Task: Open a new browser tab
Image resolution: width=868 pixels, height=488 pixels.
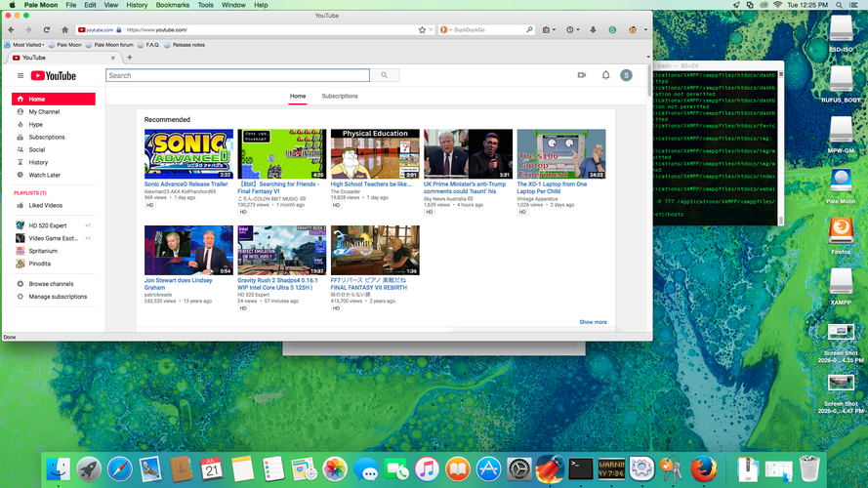Action: pos(130,57)
